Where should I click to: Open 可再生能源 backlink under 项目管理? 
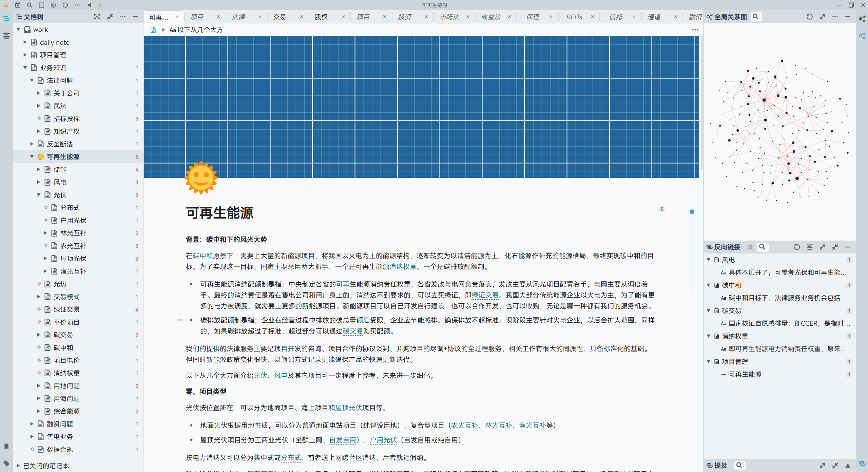click(x=745, y=374)
